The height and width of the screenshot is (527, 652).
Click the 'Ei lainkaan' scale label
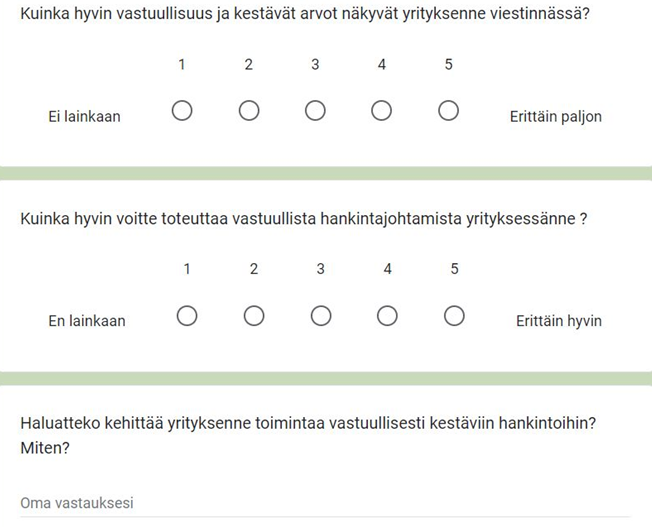click(84, 116)
